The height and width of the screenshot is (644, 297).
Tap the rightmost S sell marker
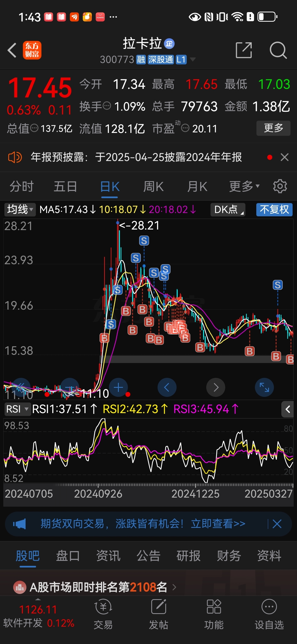tap(277, 285)
